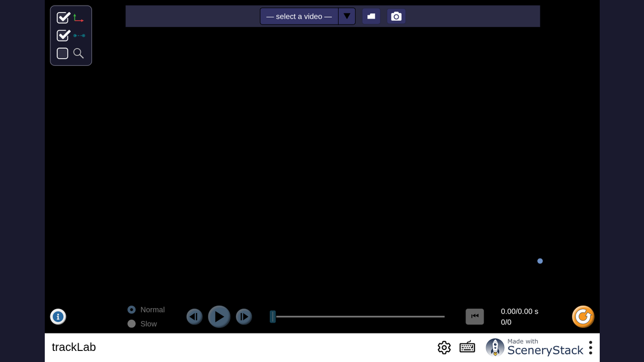Reset the simulation with the orange button
644x362 pixels.
(583, 317)
